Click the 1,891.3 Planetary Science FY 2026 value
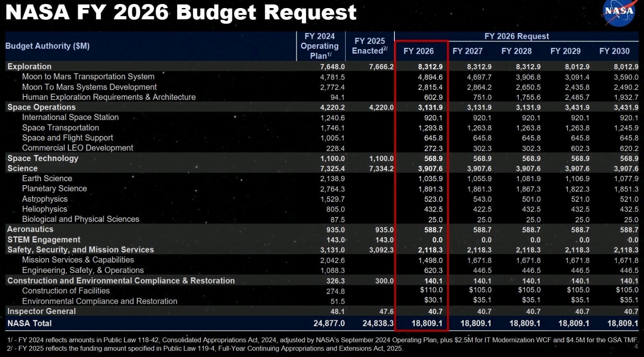 pyautogui.click(x=431, y=189)
